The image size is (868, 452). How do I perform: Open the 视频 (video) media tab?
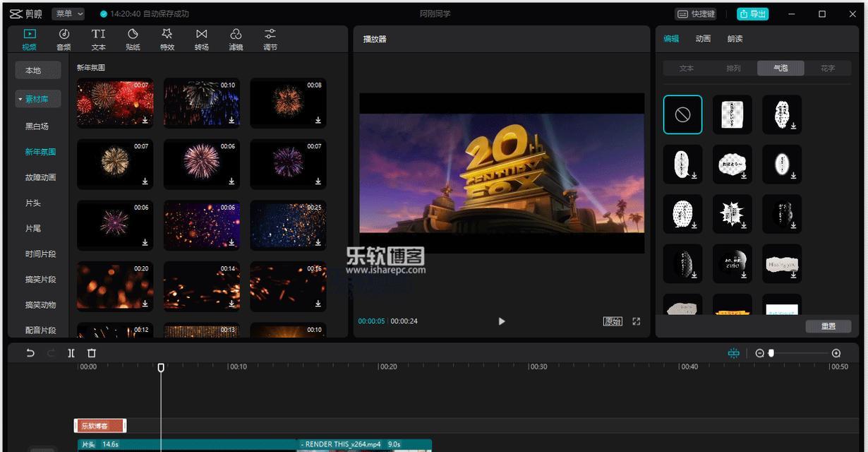pos(29,40)
